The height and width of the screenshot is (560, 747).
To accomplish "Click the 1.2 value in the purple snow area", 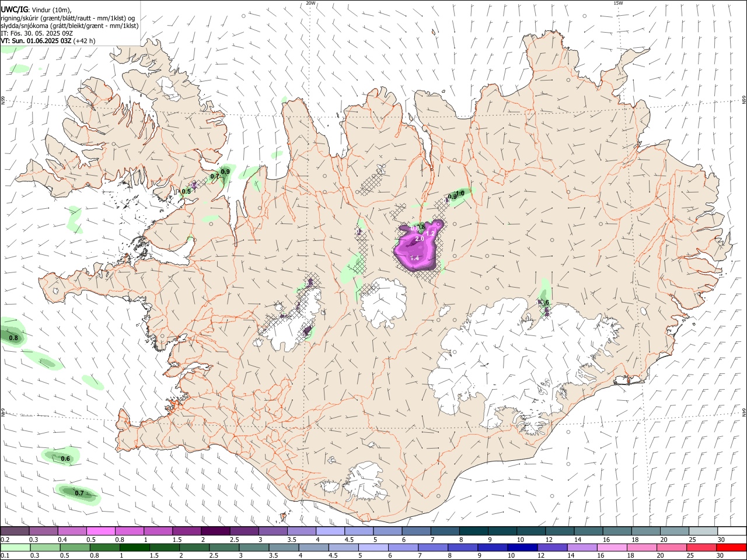I will coord(431,233).
